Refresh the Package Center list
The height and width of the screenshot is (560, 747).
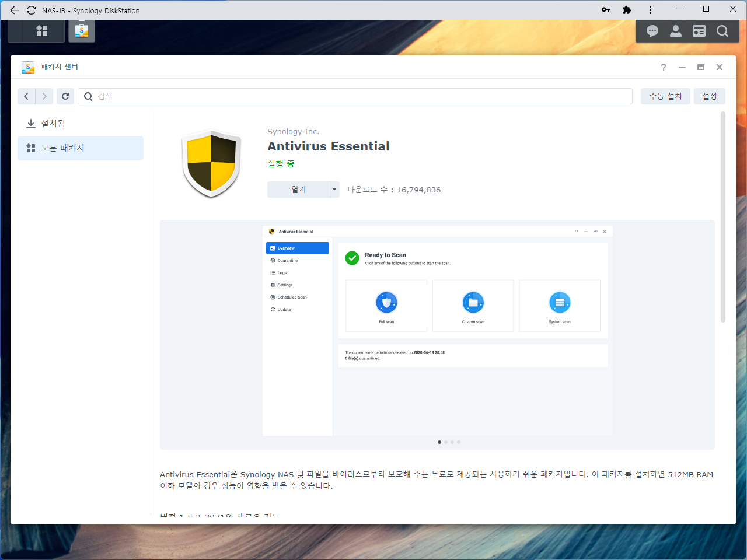[x=65, y=96]
